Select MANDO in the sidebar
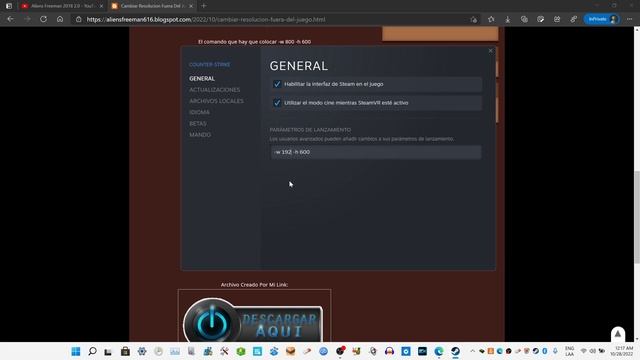Screen dimensions: 640x360 click(x=200, y=135)
